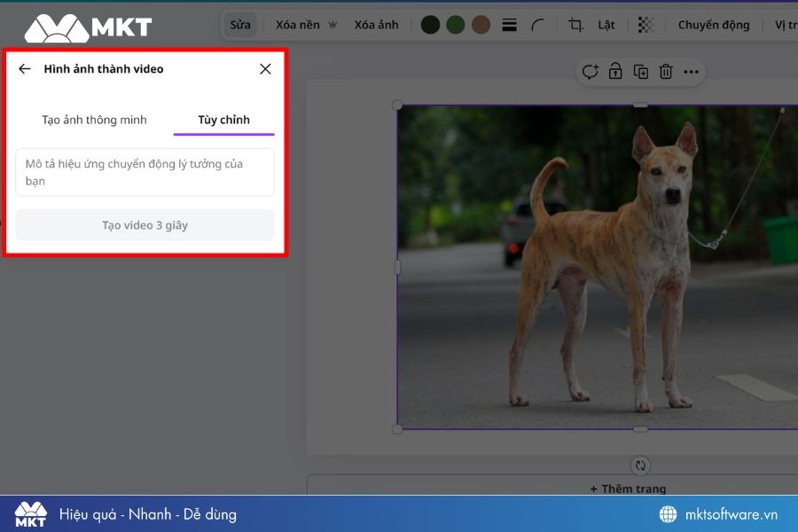
Task: Open the corner rounding icon
Action: (x=537, y=25)
